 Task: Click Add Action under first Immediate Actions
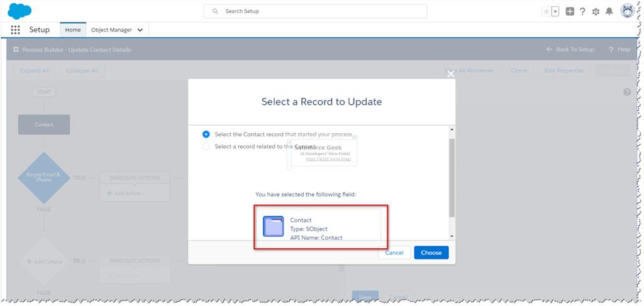(x=124, y=193)
